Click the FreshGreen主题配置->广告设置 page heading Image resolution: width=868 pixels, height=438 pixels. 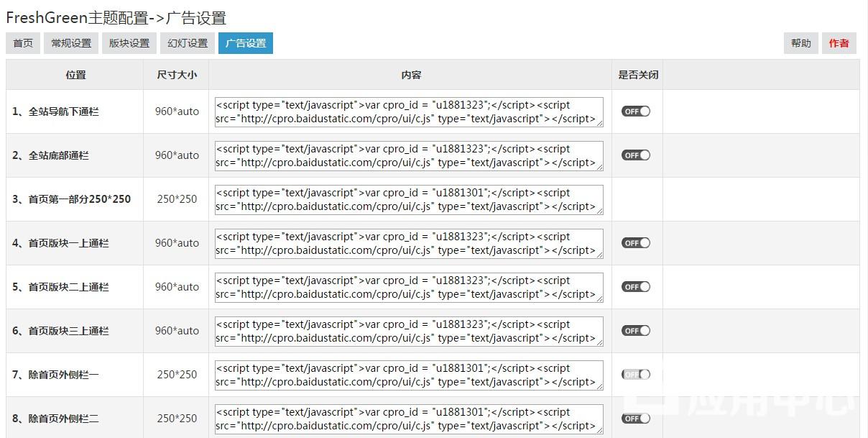point(116,17)
